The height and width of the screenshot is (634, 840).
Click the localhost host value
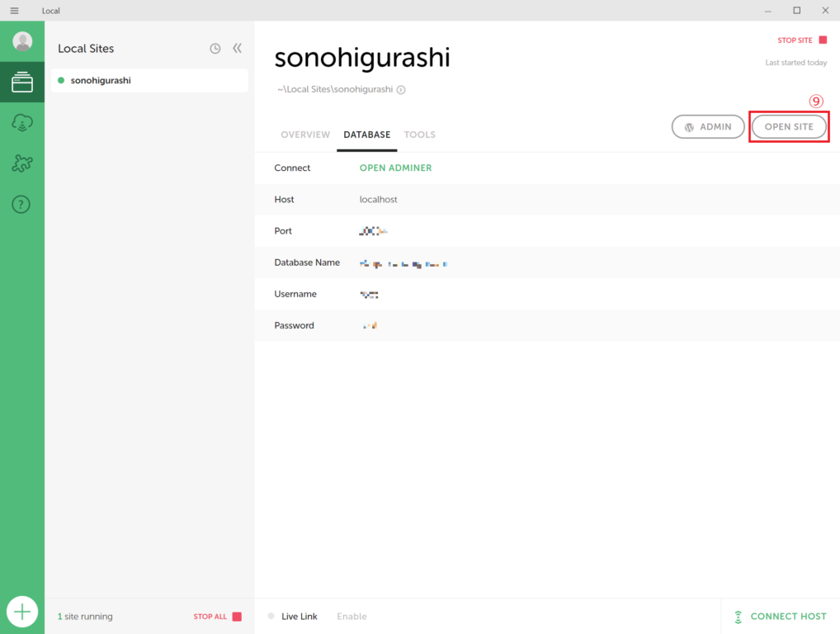[378, 200]
